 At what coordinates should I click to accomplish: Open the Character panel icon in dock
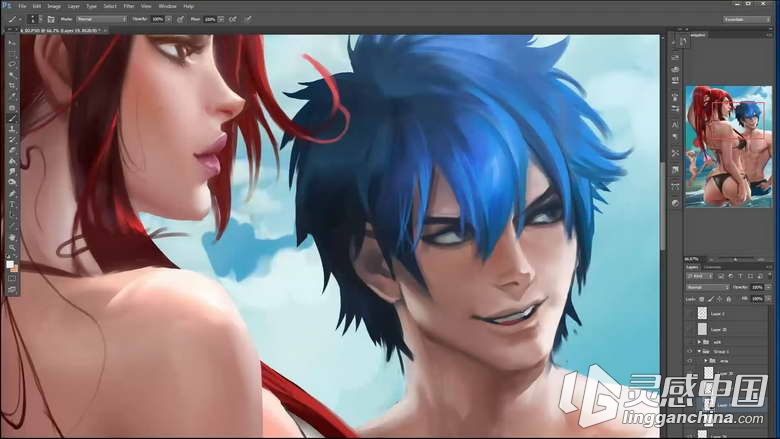tap(675, 124)
